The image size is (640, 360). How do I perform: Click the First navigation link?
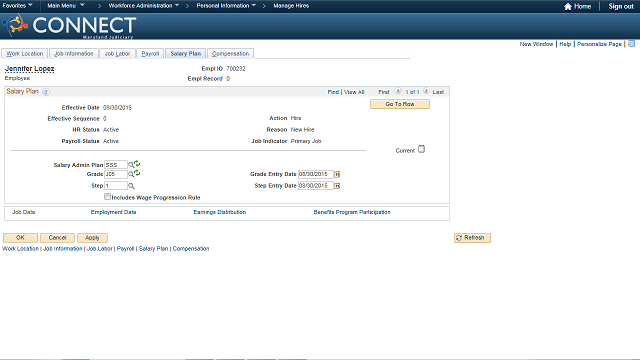(384, 92)
